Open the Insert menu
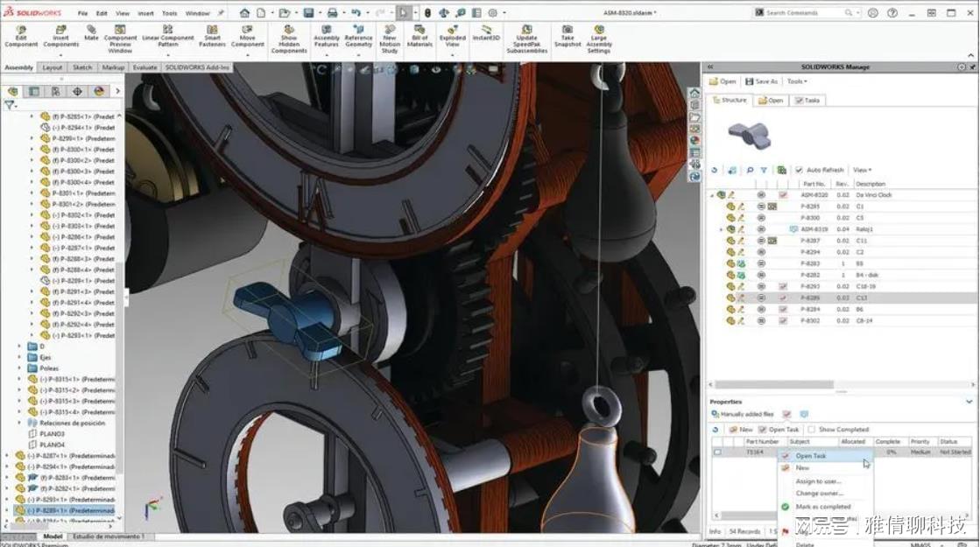 [145, 12]
